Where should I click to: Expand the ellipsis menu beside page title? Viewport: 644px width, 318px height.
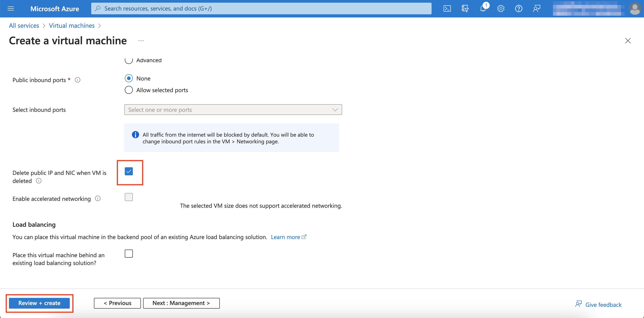[x=141, y=40]
